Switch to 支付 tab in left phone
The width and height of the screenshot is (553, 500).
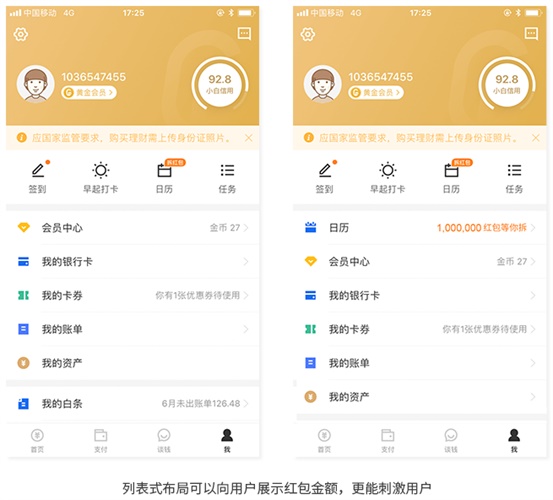click(x=101, y=441)
